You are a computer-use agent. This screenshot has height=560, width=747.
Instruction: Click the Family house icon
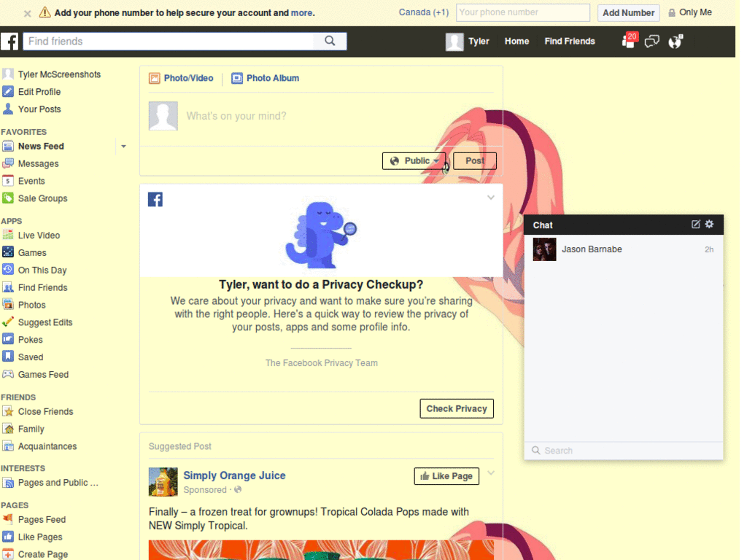[x=7, y=429]
